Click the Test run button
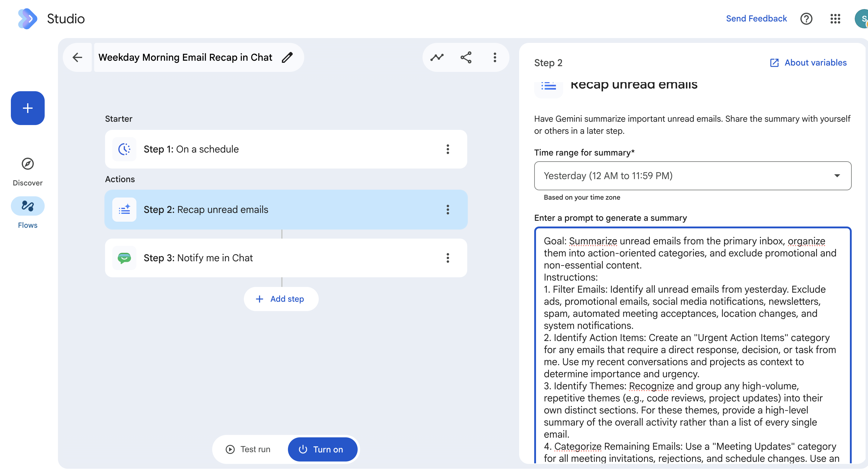Viewport: 868px width, 476px height. click(x=249, y=449)
